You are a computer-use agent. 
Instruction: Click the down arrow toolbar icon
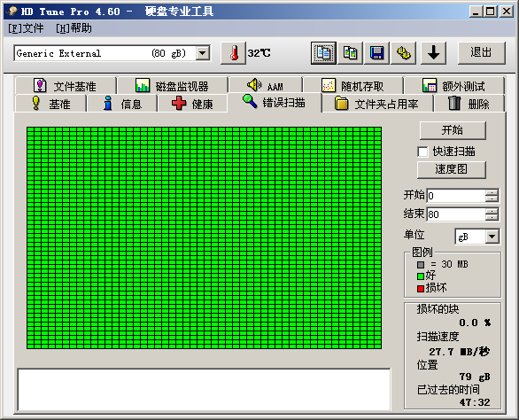pyautogui.click(x=433, y=53)
